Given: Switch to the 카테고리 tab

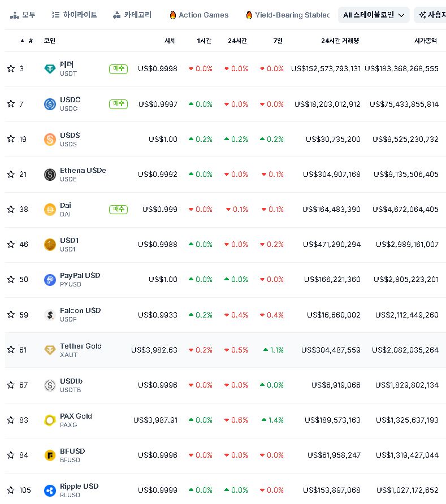Looking at the screenshot, I should click(x=132, y=15).
